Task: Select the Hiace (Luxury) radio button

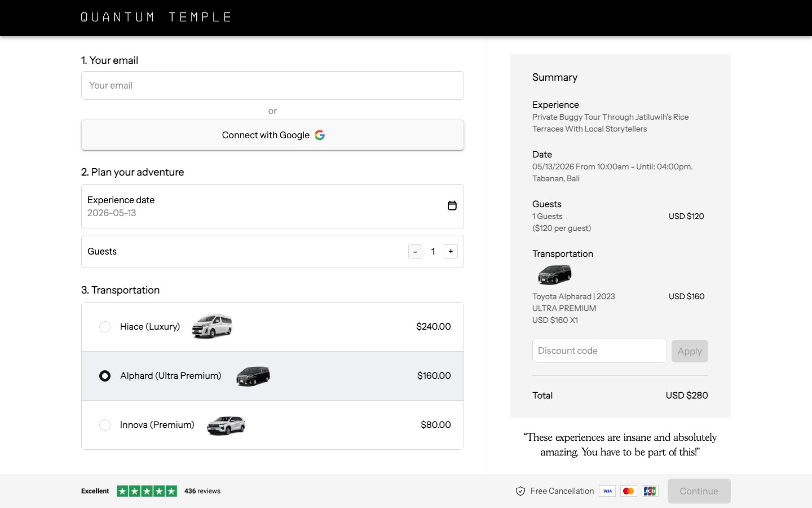Action: click(105, 327)
